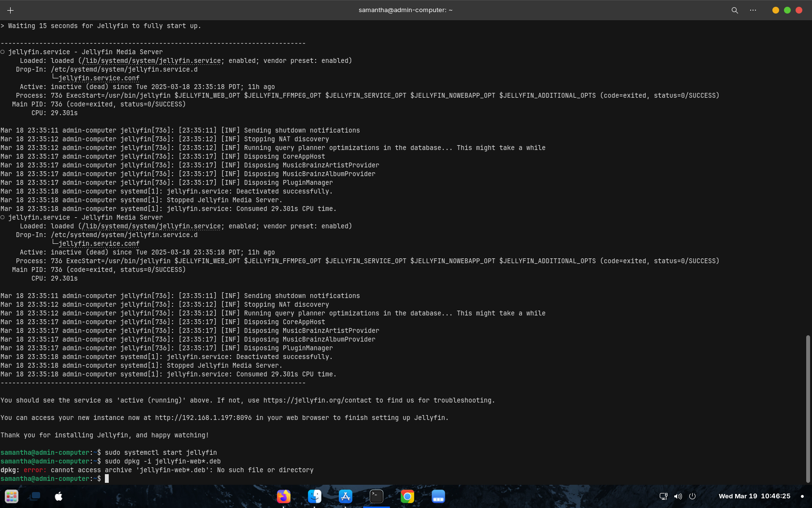The image size is (812, 508).
Task: Click the terminal search magnifier icon
Action: [x=735, y=10]
